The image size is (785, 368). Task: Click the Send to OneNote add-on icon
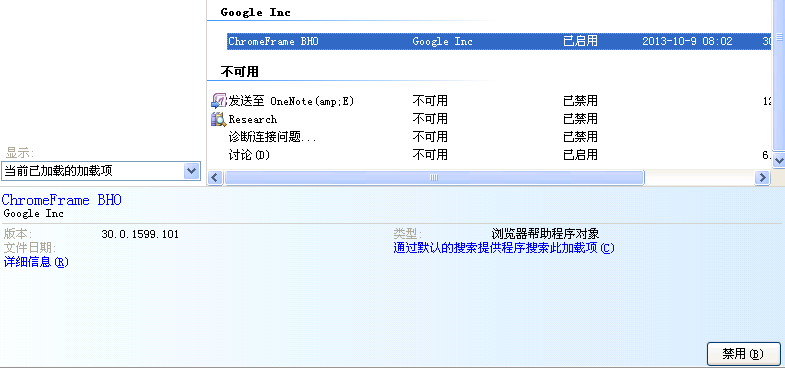pyautogui.click(x=219, y=101)
